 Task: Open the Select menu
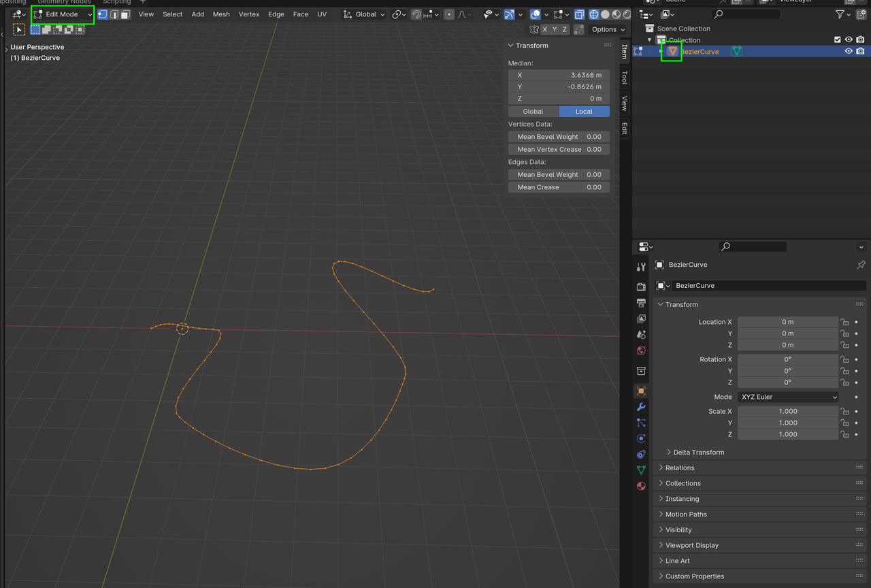(172, 14)
